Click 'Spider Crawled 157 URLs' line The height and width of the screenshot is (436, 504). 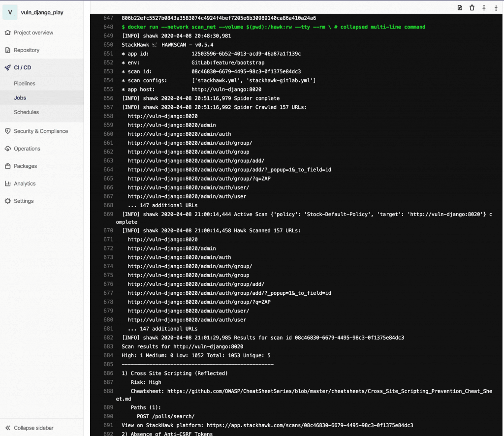click(214, 107)
